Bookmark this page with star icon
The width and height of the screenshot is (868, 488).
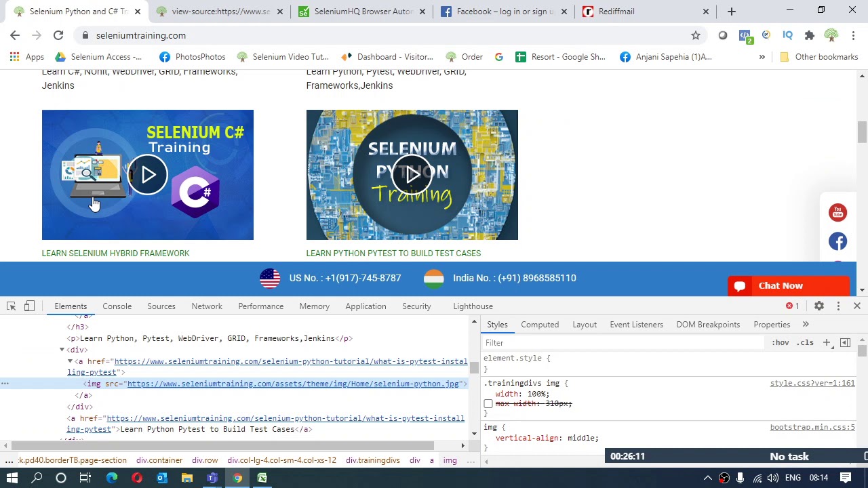[x=696, y=35]
